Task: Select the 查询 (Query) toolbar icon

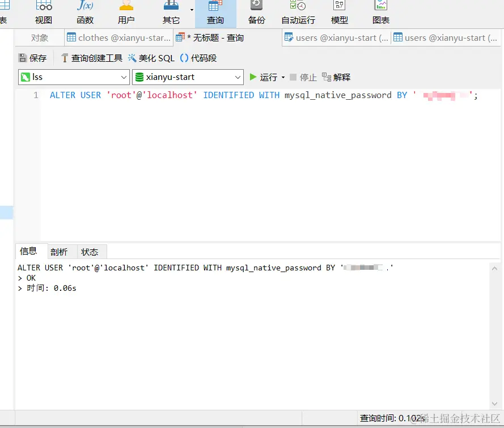Action: coord(215,13)
